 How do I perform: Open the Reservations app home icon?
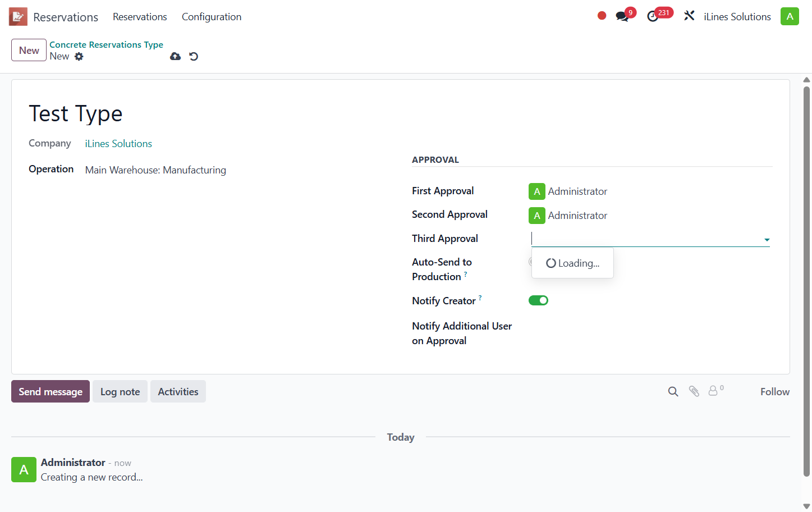tap(18, 17)
